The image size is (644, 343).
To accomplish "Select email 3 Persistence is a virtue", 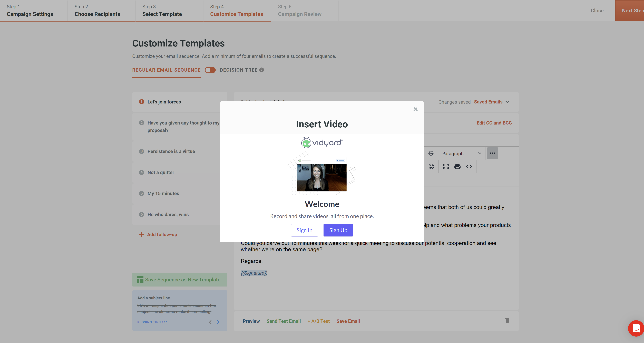I will 176,151.
